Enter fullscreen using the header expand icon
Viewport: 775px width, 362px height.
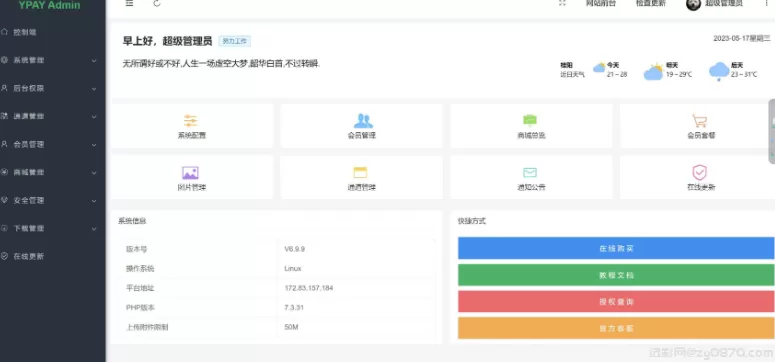562,3
